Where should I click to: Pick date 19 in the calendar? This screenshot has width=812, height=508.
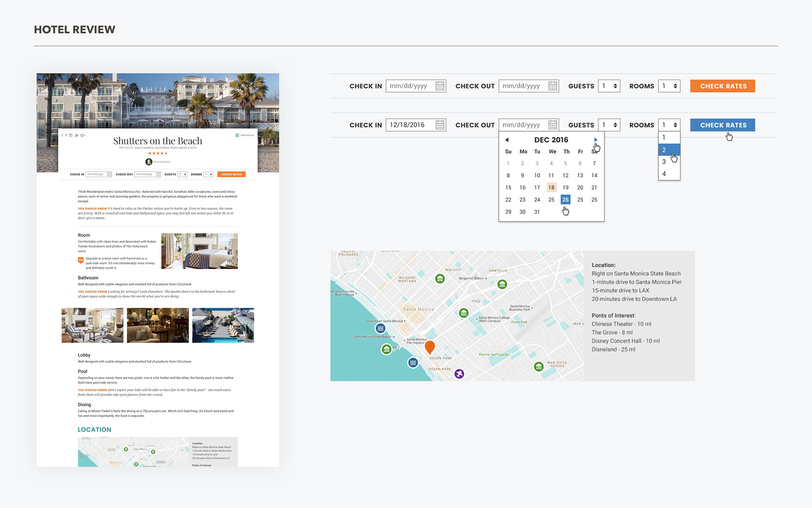[x=565, y=187]
